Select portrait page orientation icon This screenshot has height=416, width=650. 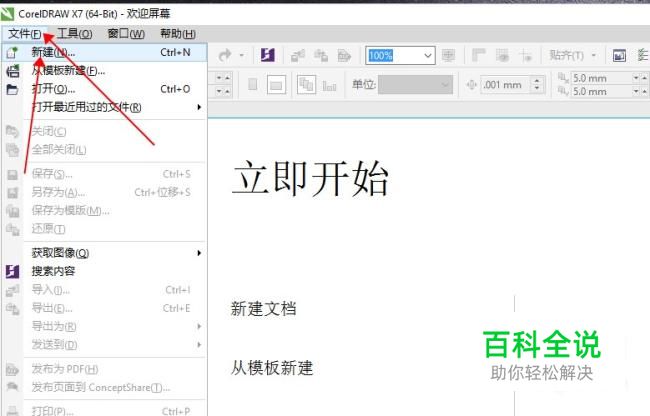click(252, 85)
